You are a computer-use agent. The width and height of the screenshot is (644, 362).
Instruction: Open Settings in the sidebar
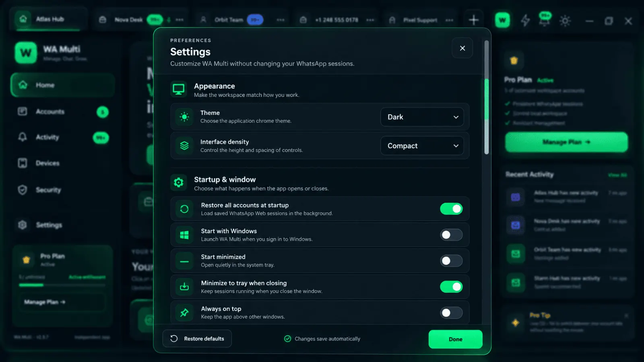point(62,225)
